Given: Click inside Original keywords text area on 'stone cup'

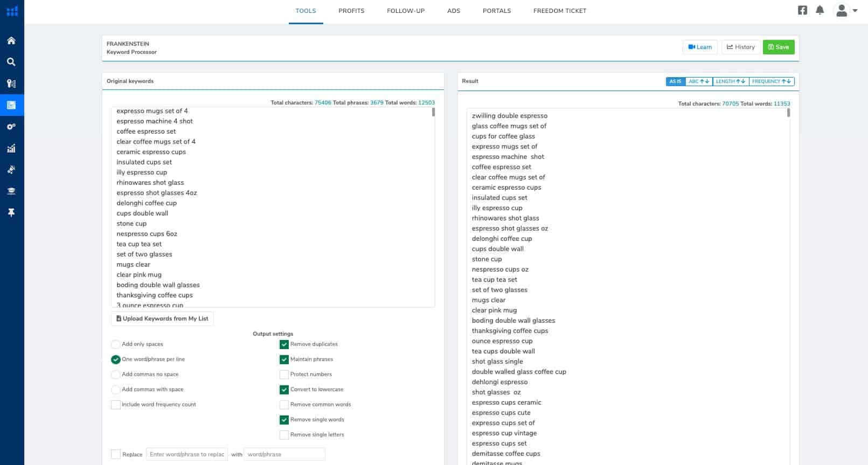Looking at the screenshot, I should click(131, 224).
